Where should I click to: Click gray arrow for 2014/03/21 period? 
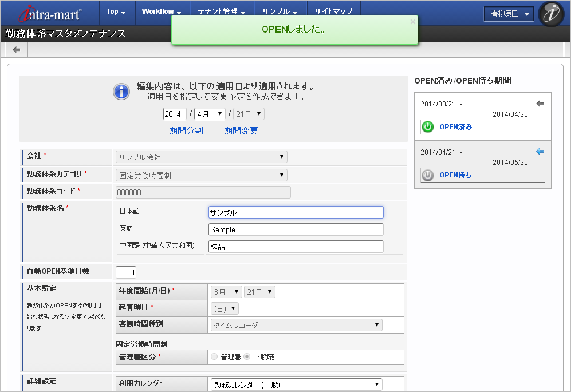[x=540, y=104]
